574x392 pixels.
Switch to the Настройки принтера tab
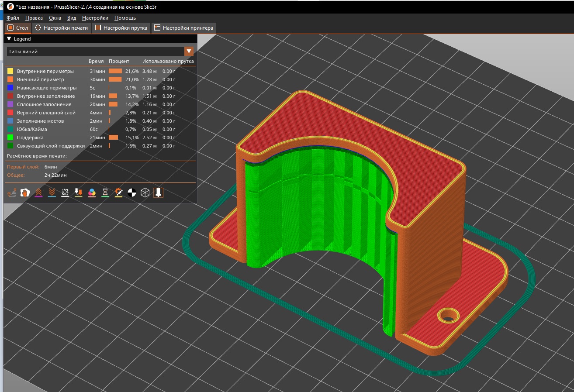(x=183, y=28)
